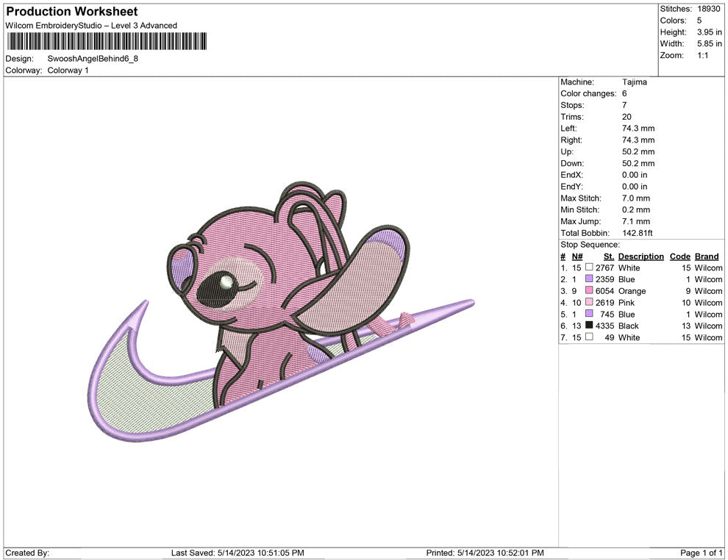Click the Max Jump value '7.1 mm'
Screen dimensions: 728x560
(x=636, y=221)
